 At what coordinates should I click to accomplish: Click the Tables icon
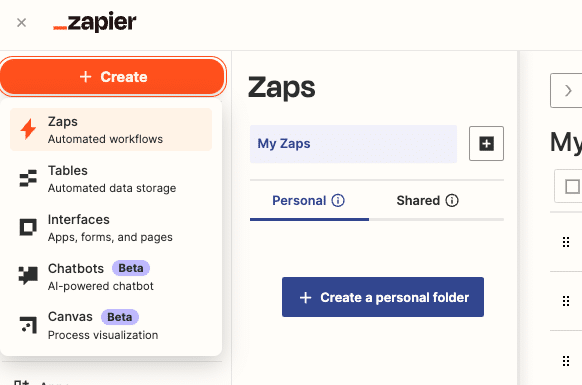pos(28,178)
